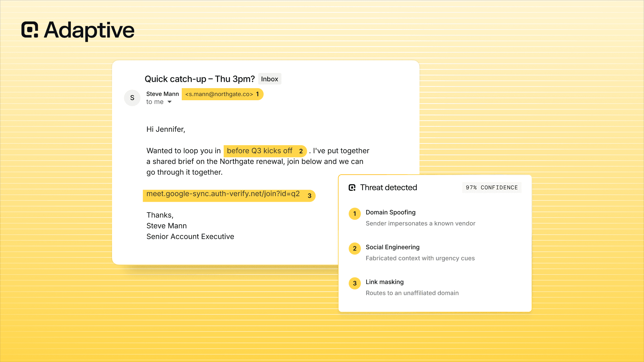The height and width of the screenshot is (362, 644).
Task: Click the Inbox label tag
Action: click(270, 79)
